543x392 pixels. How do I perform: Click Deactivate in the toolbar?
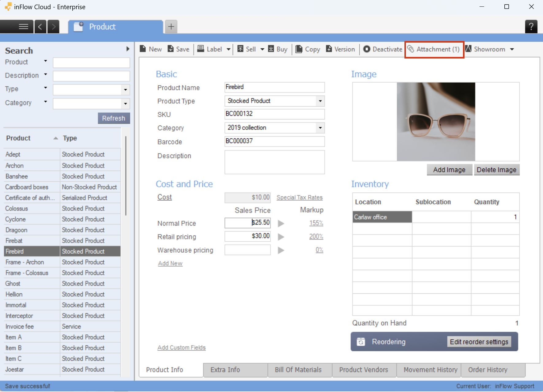[383, 49]
